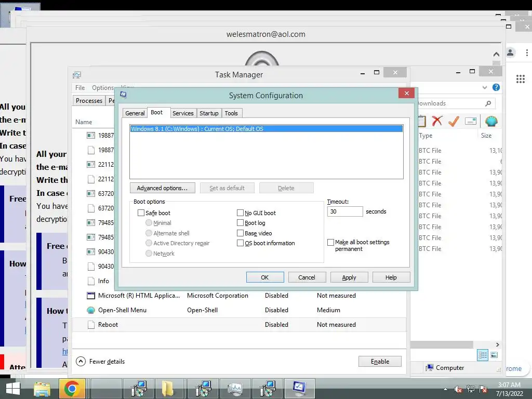The width and height of the screenshot is (532, 399).
Task: Click the Help button in System Configuration
Action: point(391,277)
